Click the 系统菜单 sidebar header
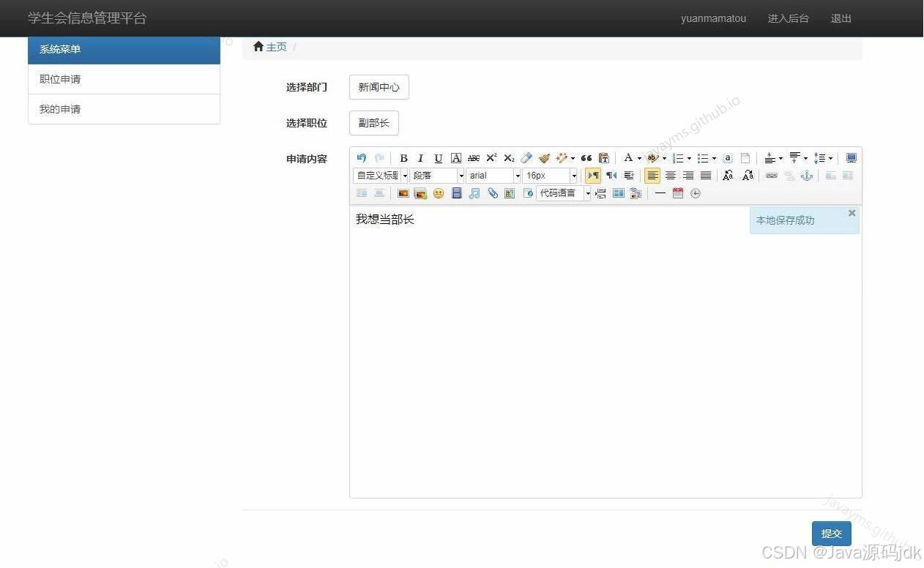 124,49
